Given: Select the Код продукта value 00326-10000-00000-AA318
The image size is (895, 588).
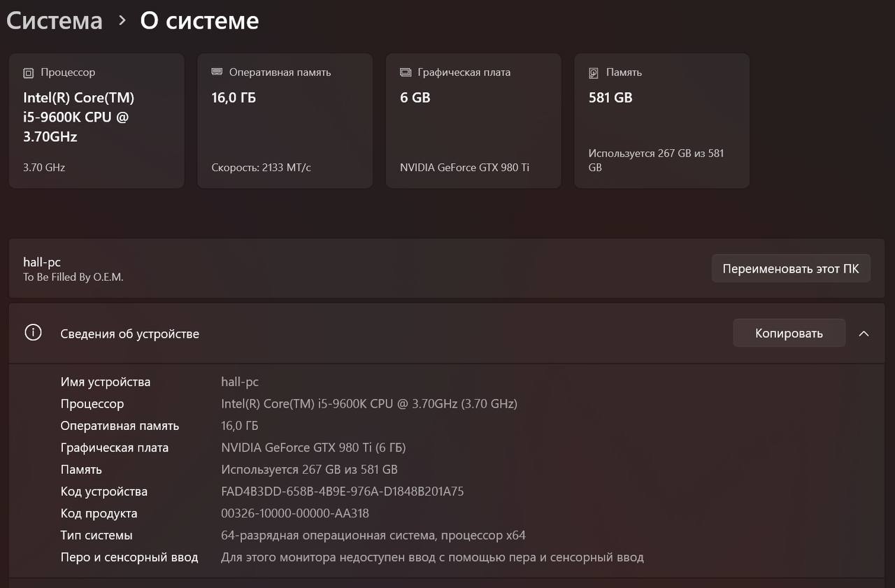Looking at the screenshot, I should (x=295, y=513).
